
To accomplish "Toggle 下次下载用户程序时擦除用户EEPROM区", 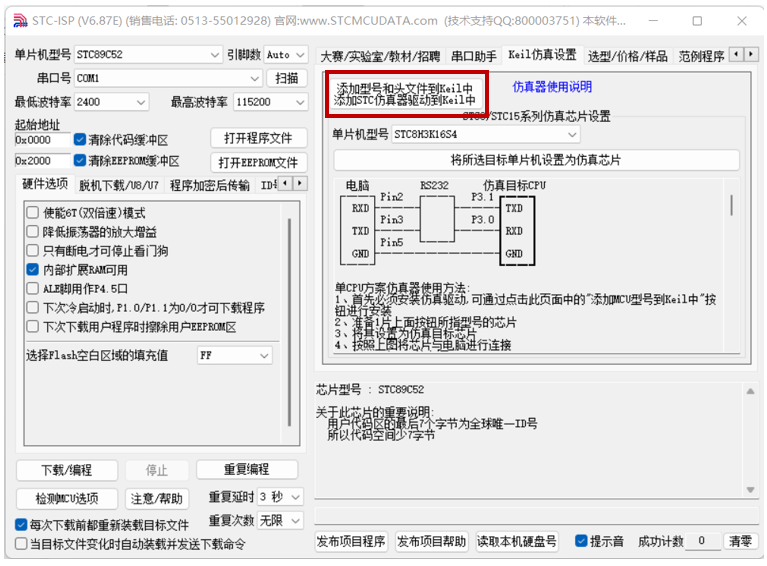I will (32, 327).
